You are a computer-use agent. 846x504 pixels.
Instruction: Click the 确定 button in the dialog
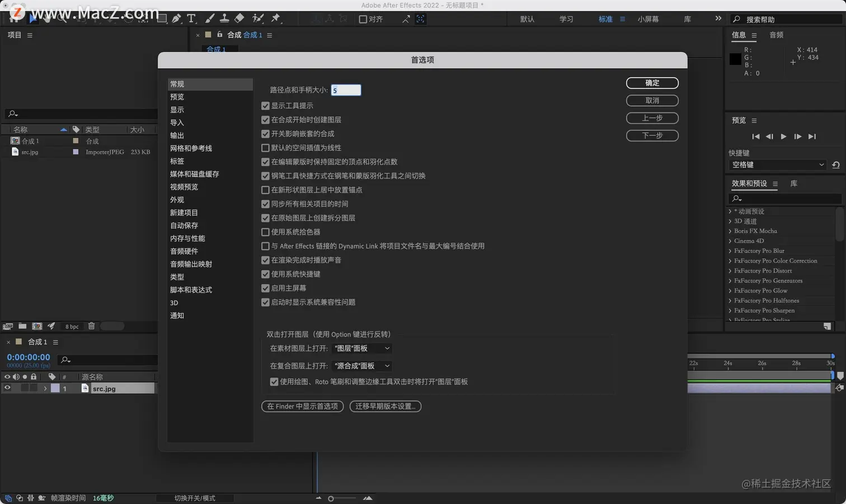(x=652, y=83)
